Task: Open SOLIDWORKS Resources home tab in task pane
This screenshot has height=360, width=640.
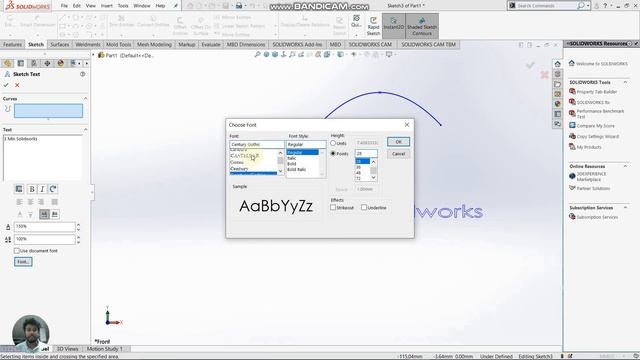Action: click(x=558, y=64)
